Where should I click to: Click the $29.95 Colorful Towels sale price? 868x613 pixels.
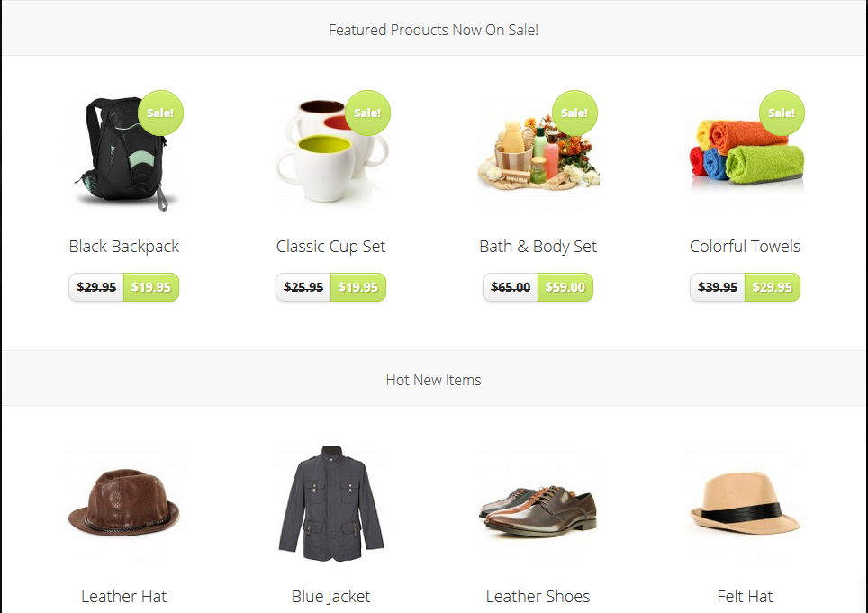(773, 287)
